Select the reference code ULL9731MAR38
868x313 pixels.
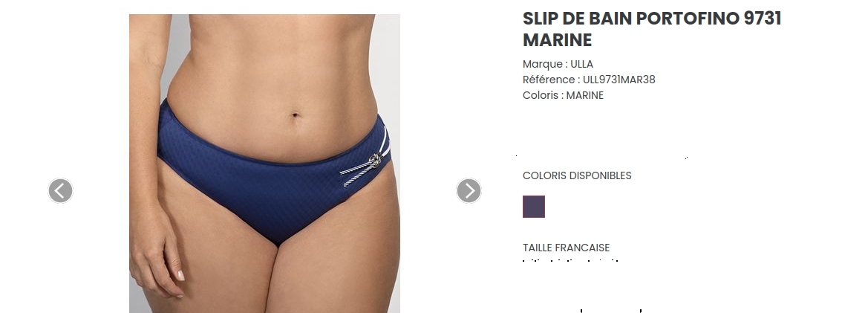(619, 80)
